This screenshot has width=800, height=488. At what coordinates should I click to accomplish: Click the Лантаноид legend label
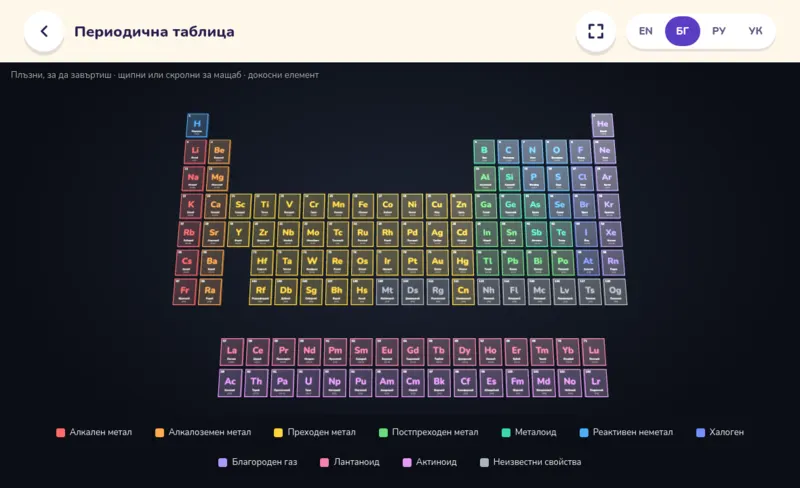(x=357, y=462)
